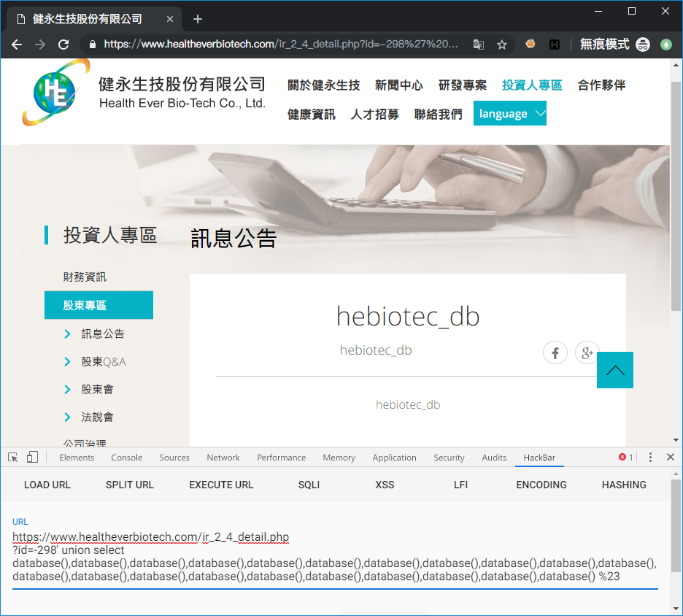
Task: Switch to the Performance DevTools tab
Action: coord(282,458)
